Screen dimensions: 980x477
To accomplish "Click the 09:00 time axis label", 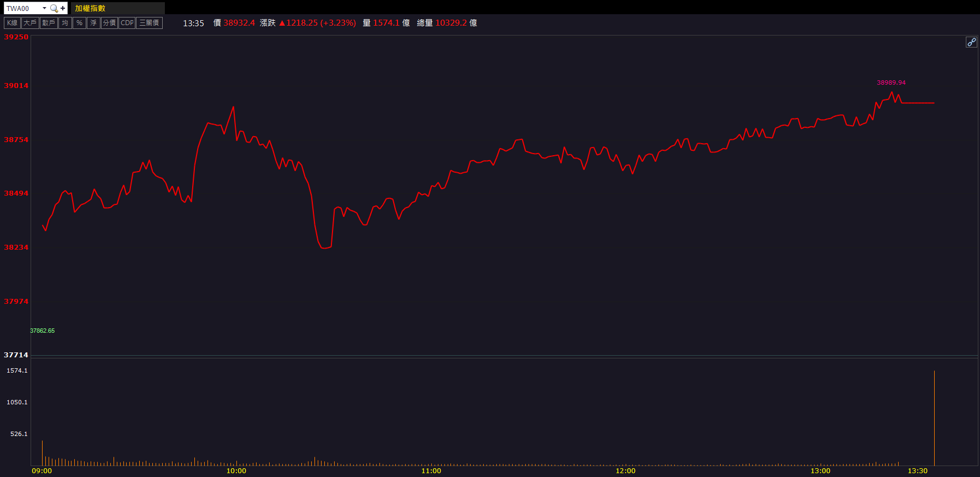I will click(42, 471).
